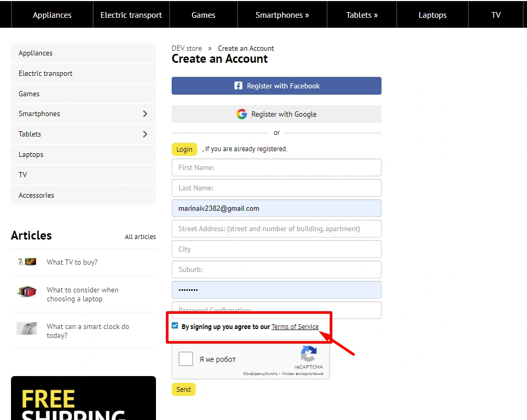Click the First Name input field
Image resolution: width=527 pixels, height=420 pixels.
coord(276,167)
